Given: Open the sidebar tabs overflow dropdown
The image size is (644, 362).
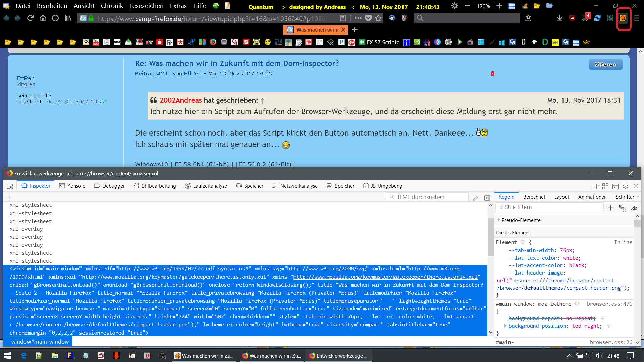Looking at the screenshot, I should tap(638, 197).
